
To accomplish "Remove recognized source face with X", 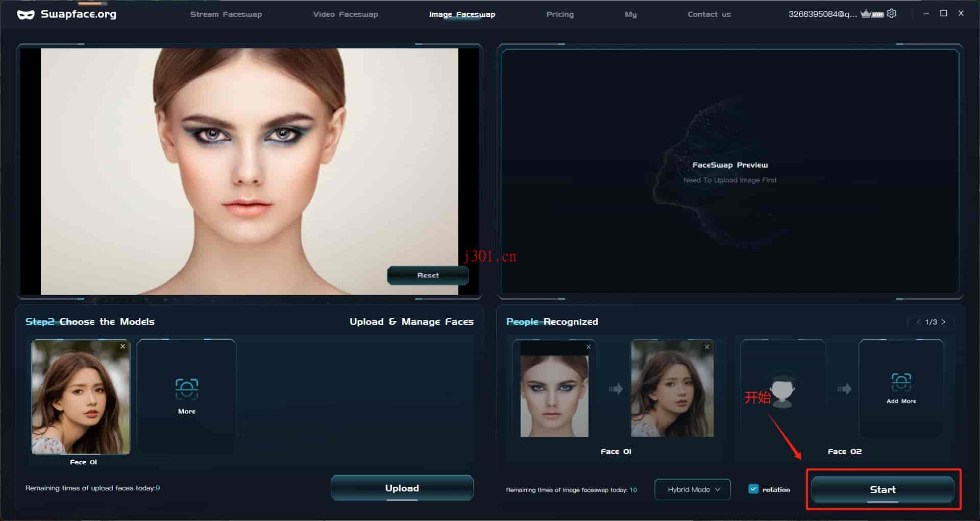I will click(x=589, y=347).
